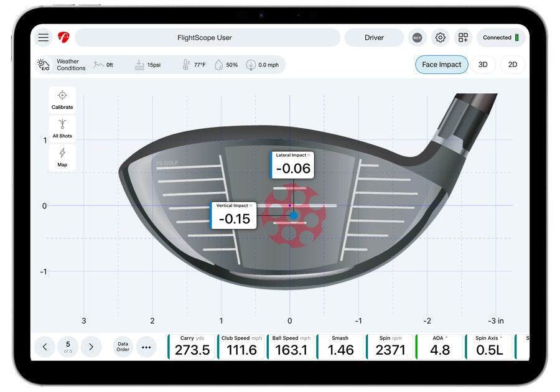
Task: Click the altitude 0ft icon
Action: (98, 65)
